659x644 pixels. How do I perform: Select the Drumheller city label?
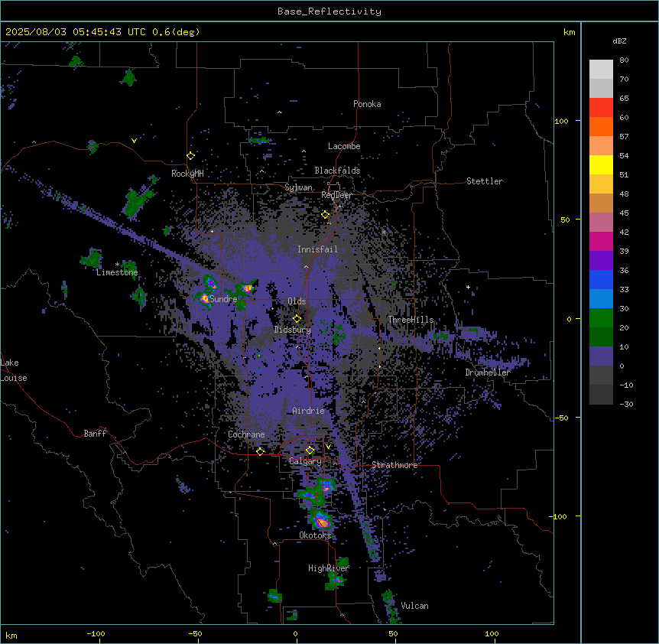[488, 372]
